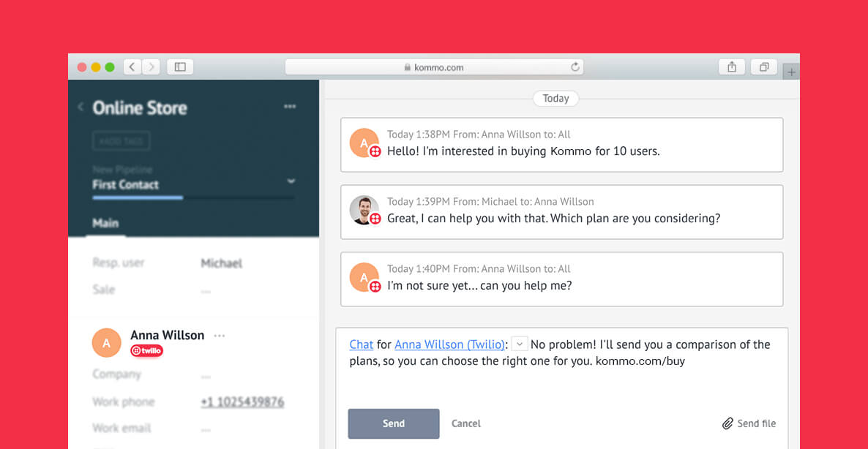The width and height of the screenshot is (868, 449).
Task: Switch to the Main tab
Action: pyautogui.click(x=106, y=223)
